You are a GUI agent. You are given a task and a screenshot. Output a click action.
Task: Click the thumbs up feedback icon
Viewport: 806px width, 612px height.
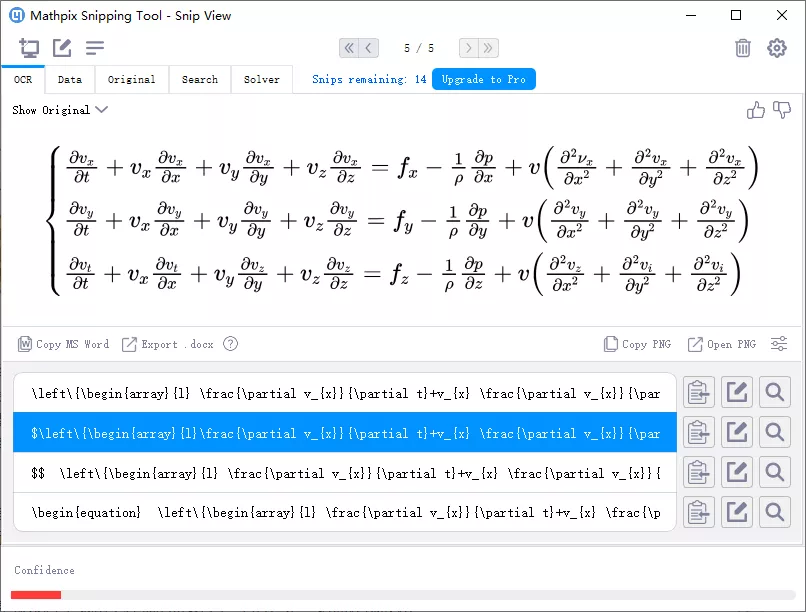click(x=756, y=109)
